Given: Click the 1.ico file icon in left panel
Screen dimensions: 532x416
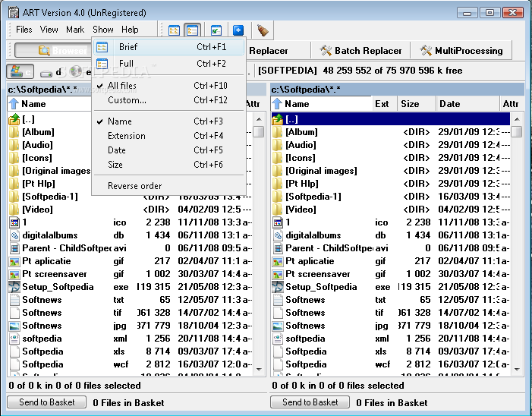Looking at the screenshot, I should coord(14,222).
